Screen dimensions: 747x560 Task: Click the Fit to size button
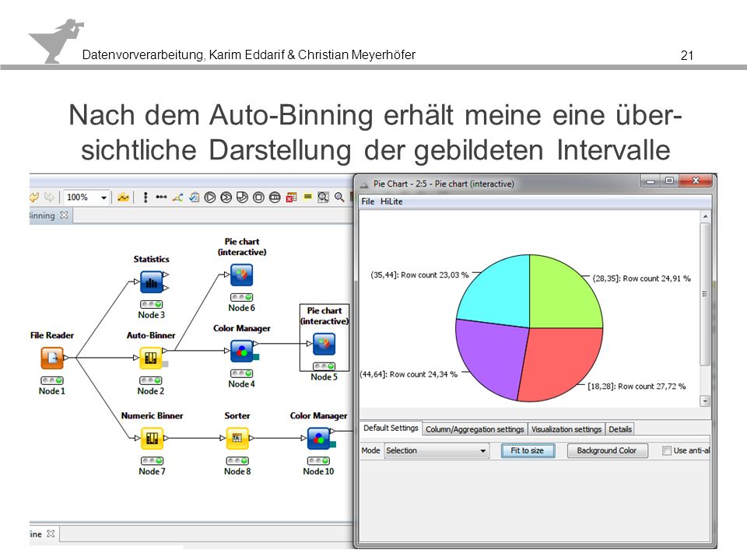point(528,450)
